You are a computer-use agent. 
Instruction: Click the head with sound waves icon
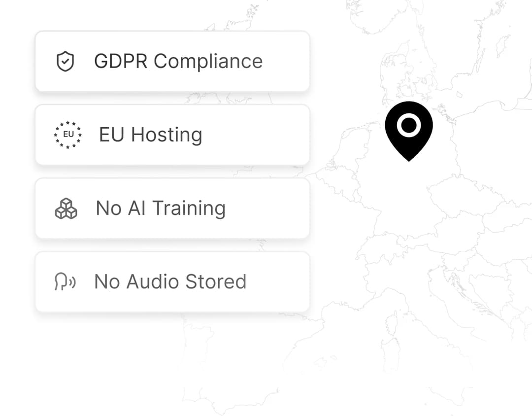point(66,281)
